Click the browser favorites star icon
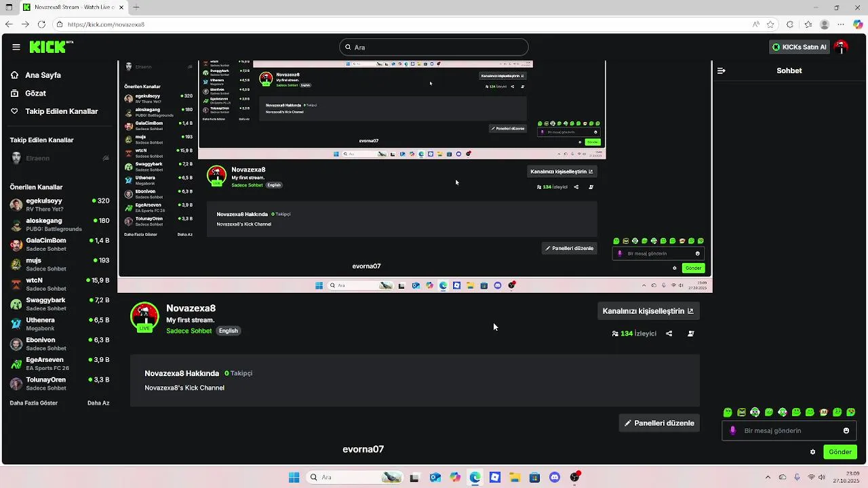The image size is (868, 488). (x=770, y=24)
